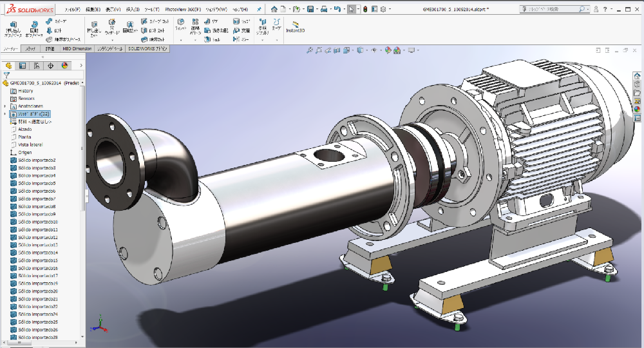The height and width of the screenshot is (348, 644).
Task: Click the Print icon in top toolbar
Action: pyautogui.click(x=325, y=10)
